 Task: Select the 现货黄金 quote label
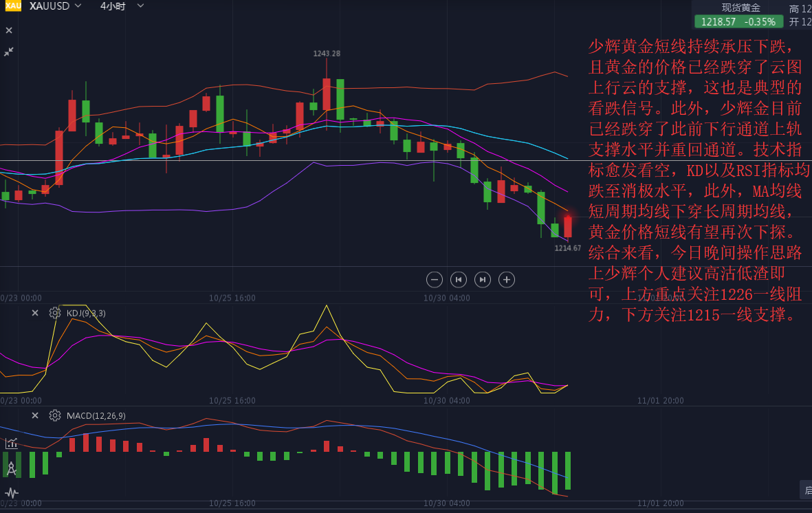point(740,8)
